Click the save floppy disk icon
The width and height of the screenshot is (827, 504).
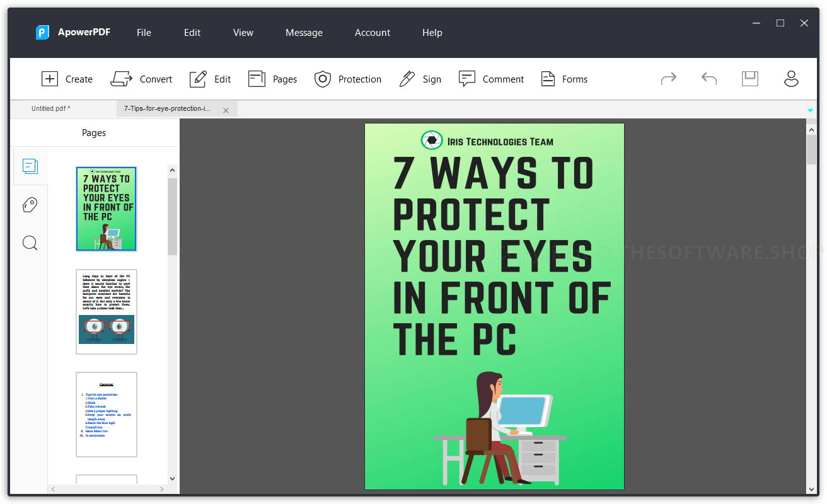[750, 79]
